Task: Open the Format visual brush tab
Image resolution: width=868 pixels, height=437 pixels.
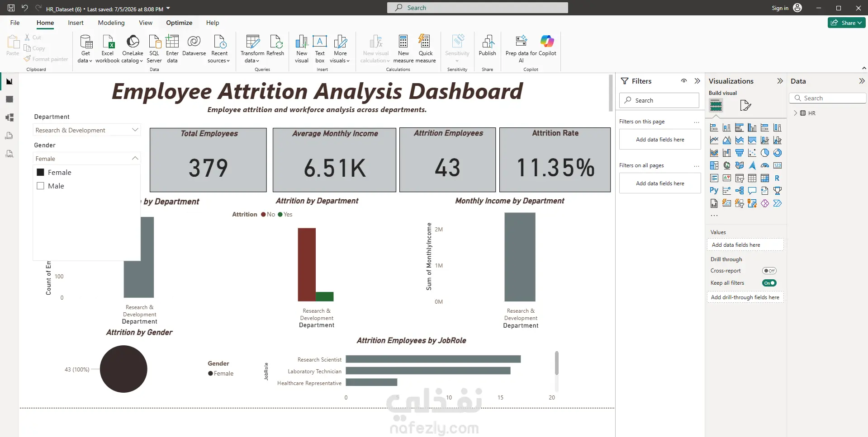Action: point(745,106)
